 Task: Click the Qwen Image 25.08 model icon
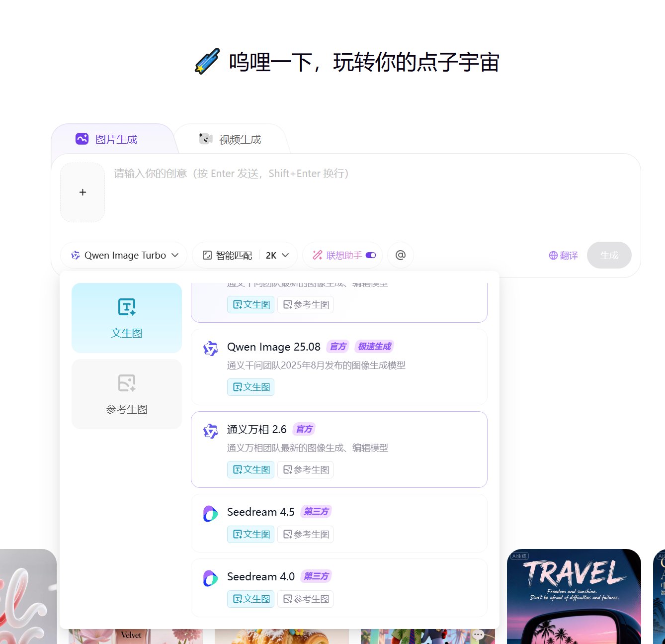[211, 349]
